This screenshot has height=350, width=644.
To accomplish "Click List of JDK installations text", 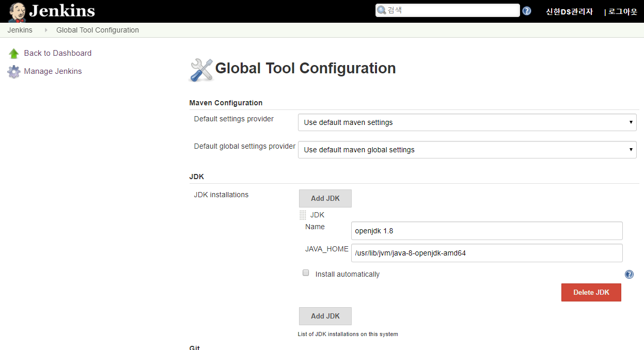I will point(348,334).
